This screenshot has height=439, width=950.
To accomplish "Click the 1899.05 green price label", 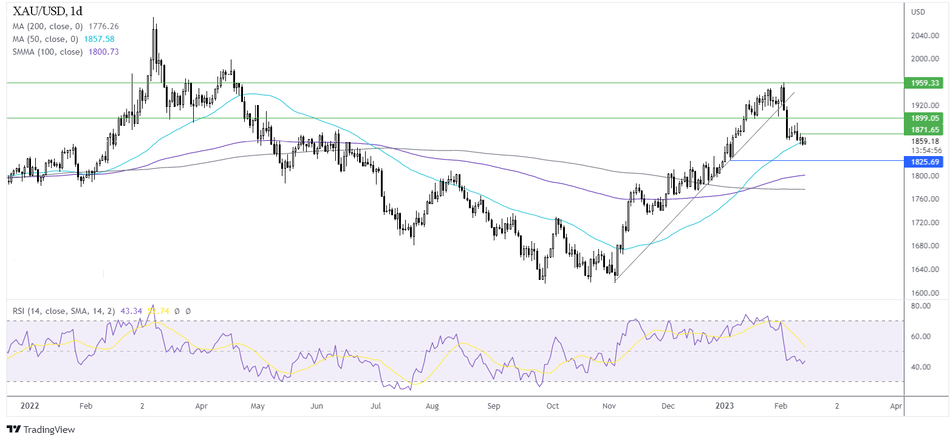I will 923,118.
